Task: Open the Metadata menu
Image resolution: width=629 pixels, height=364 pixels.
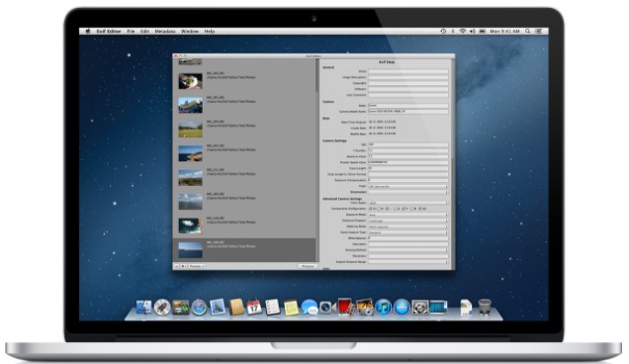Action: pos(165,31)
